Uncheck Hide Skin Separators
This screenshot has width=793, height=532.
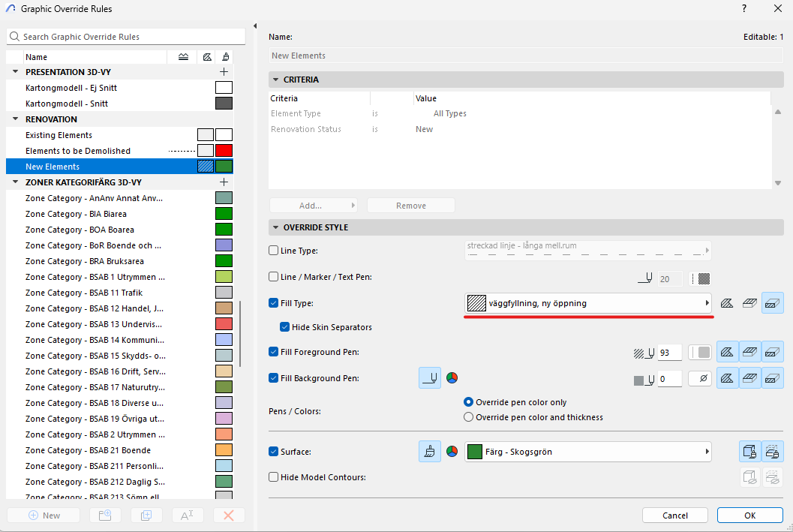click(x=285, y=327)
